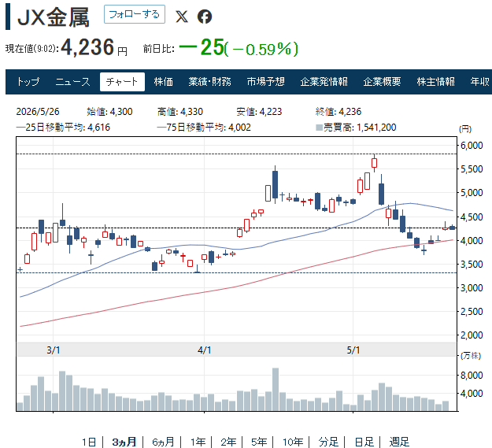492x448 pixels.
Task: Click the tallest volume bar in mid-April
Action: tap(276, 389)
